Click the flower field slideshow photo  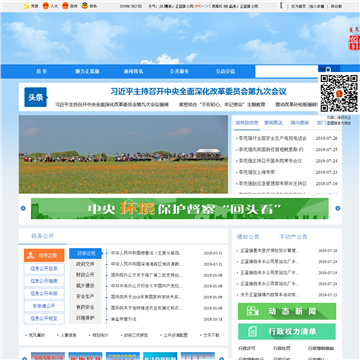[123, 154]
